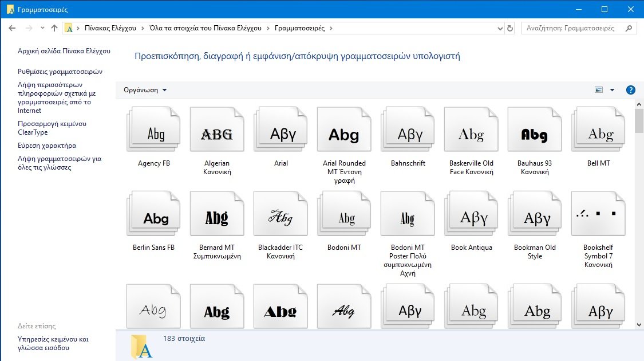Click the Bauhaus 93 Κανονική name label
Image resolution: width=644 pixels, height=361 pixels.
pyautogui.click(x=535, y=167)
